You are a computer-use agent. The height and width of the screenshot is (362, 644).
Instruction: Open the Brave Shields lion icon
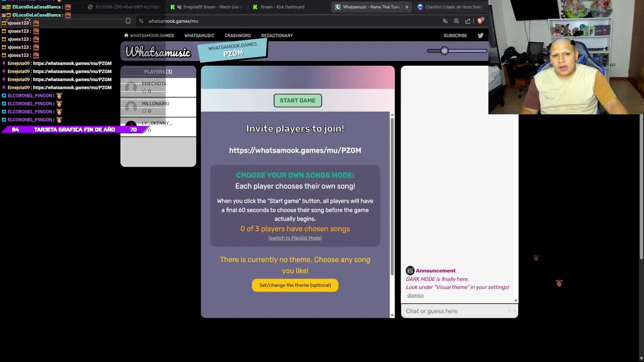pos(480,21)
